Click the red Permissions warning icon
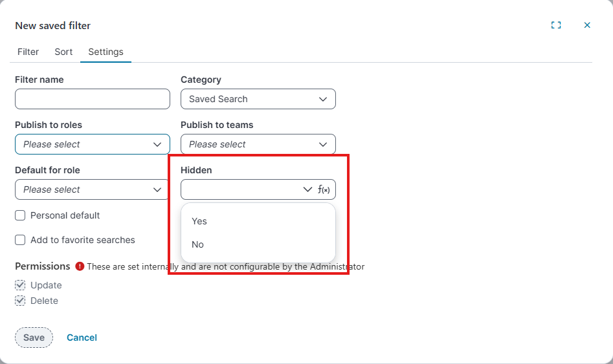The height and width of the screenshot is (364, 613). pyautogui.click(x=80, y=266)
